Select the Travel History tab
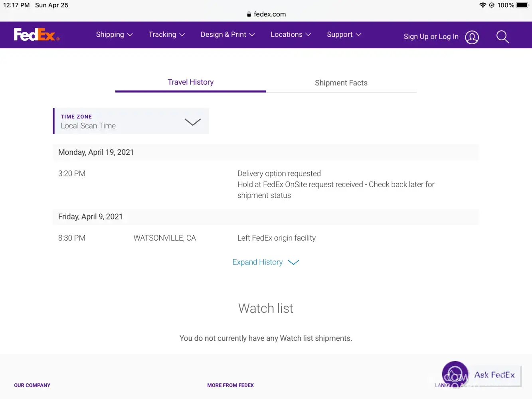 tap(190, 82)
